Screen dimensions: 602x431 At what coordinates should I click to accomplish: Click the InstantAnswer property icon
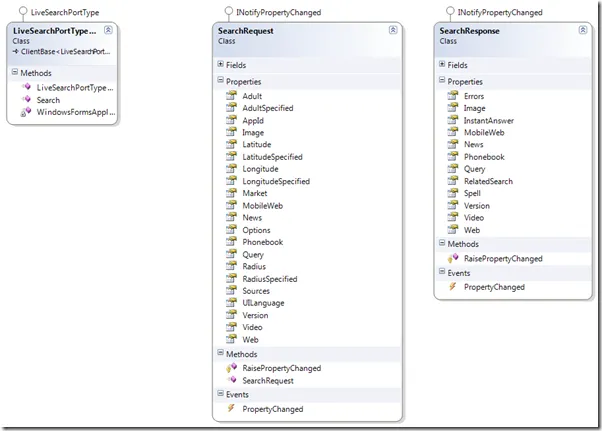(453, 120)
